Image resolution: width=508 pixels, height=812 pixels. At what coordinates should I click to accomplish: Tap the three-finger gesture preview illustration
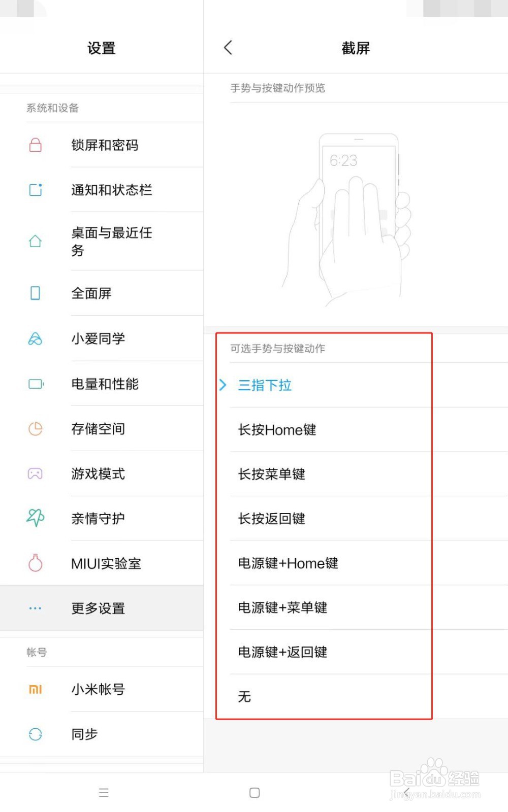(x=356, y=213)
